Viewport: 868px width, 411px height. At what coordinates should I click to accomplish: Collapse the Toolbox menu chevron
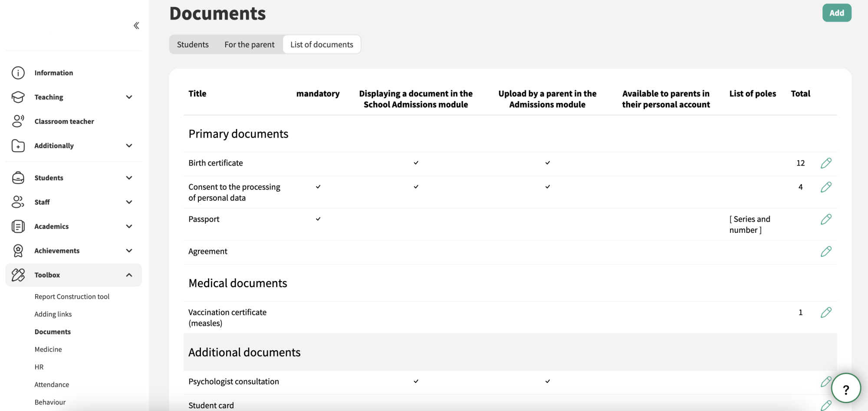point(129,275)
